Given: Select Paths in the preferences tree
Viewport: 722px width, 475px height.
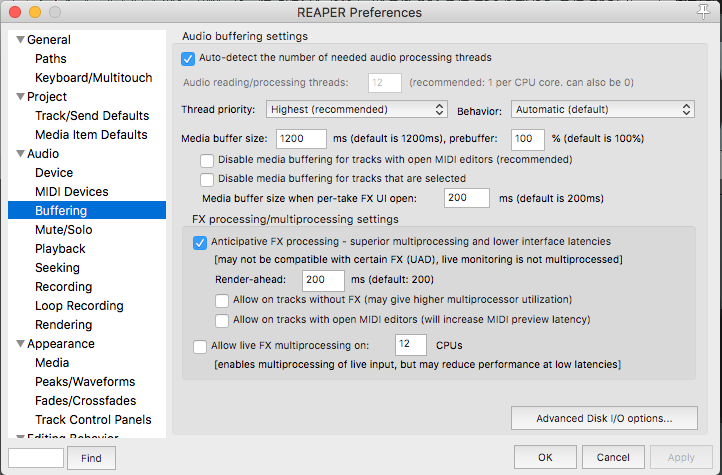Looking at the screenshot, I should point(51,59).
